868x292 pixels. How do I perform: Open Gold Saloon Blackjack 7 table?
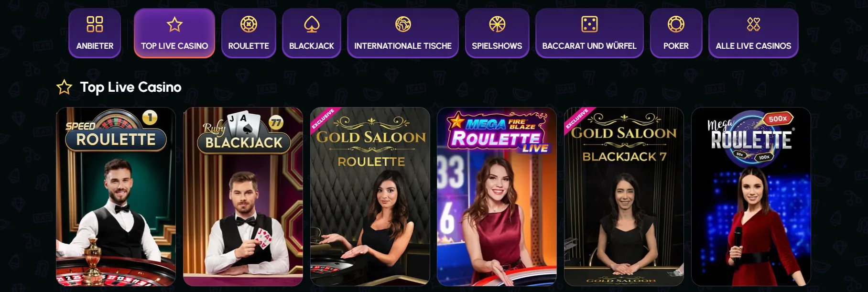[x=624, y=196]
